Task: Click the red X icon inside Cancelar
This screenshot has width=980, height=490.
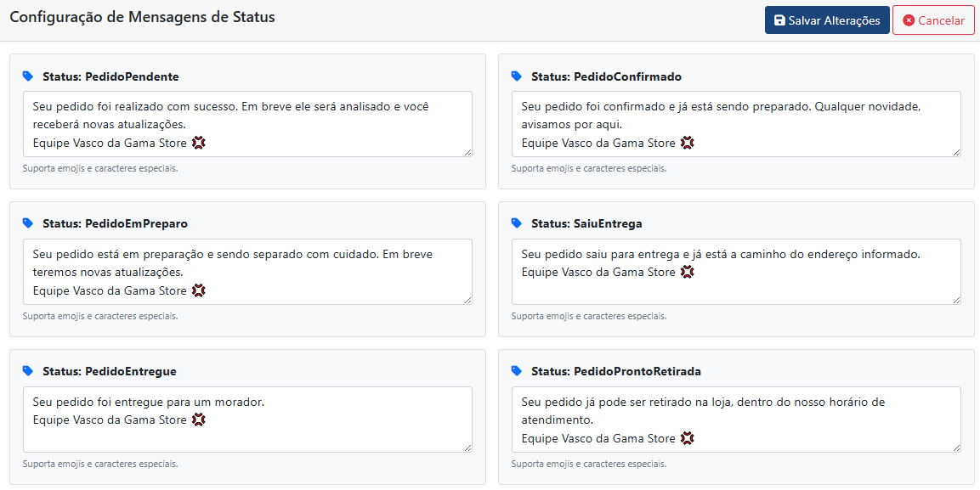Action: click(907, 20)
